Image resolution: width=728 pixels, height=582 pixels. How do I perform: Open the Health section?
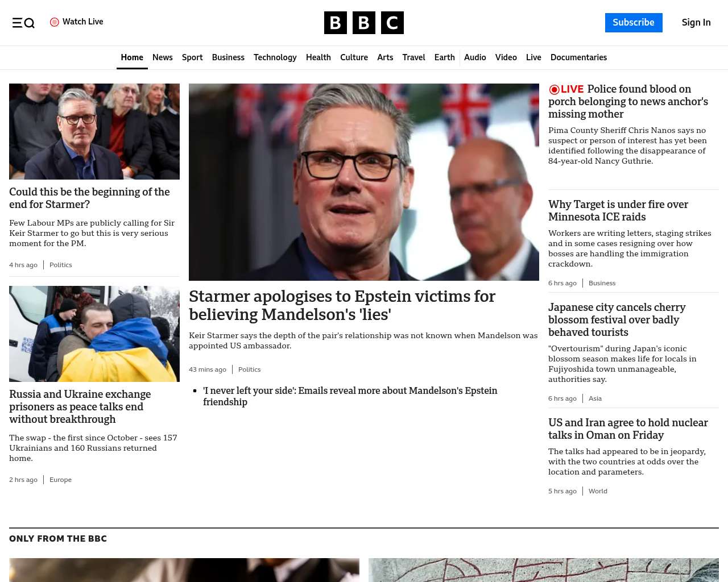point(318,57)
